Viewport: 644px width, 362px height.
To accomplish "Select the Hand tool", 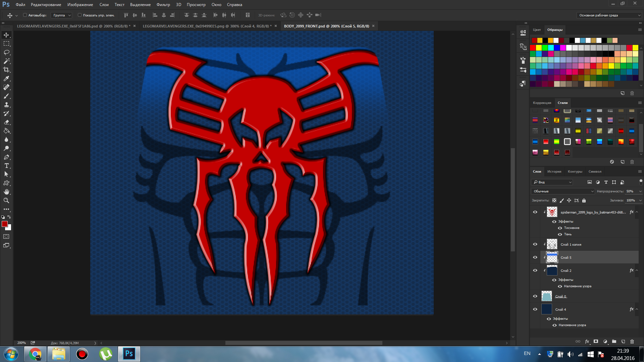I will coord(6,192).
